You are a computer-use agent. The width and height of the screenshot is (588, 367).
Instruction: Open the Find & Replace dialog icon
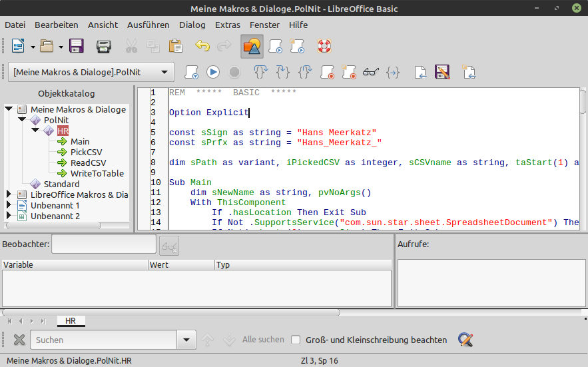(465, 340)
